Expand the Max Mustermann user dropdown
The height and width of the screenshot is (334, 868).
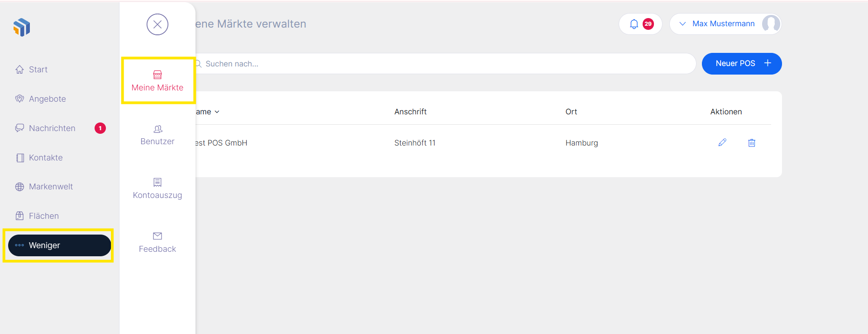pos(683,24)
